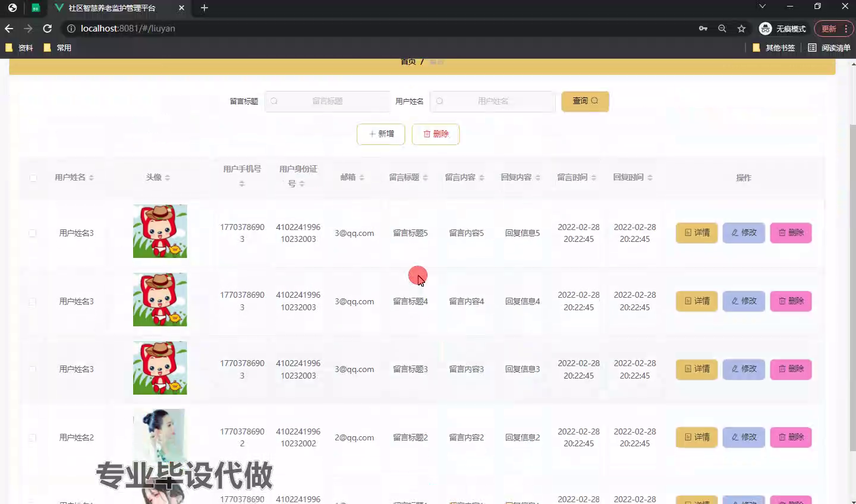The width and height of the screenshot is (856, 504).
Task: Sort by 用户手机号 column
Action: coord(242,184)
